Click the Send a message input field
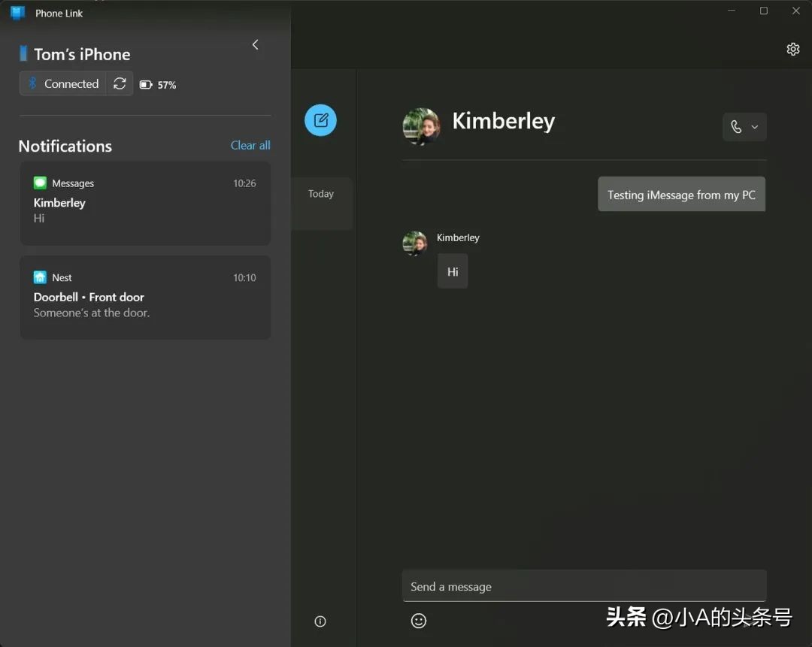Viewport: 812px width, 647px height. (x=584, y=586)
